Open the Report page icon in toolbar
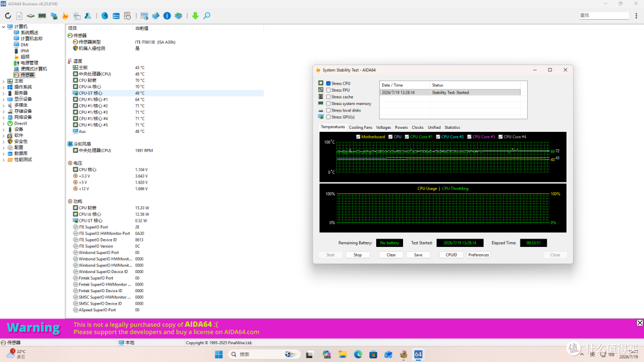 [19, 16]
